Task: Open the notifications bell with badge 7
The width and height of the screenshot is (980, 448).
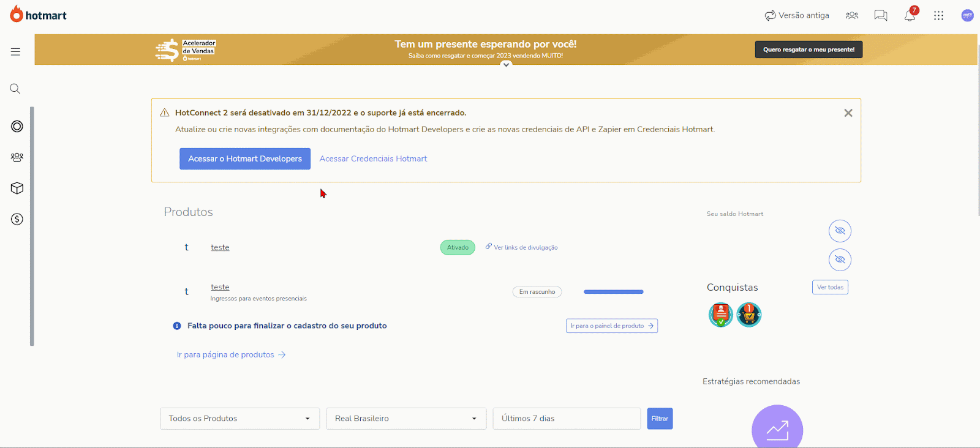Action: pos(911,14)
